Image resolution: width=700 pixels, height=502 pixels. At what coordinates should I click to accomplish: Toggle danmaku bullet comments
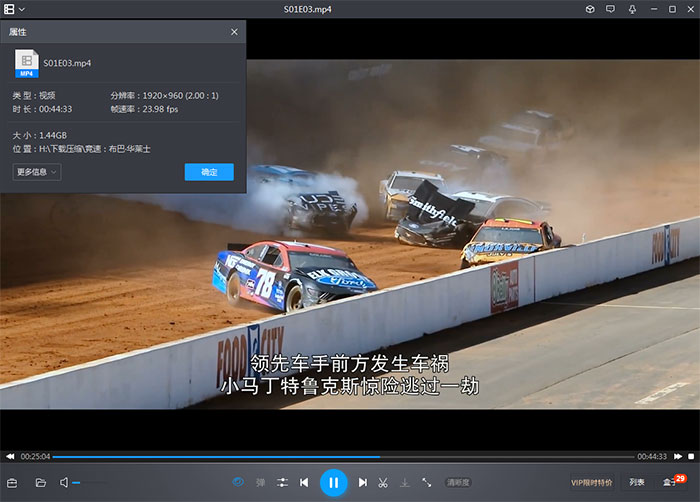[x=261, y=482]
